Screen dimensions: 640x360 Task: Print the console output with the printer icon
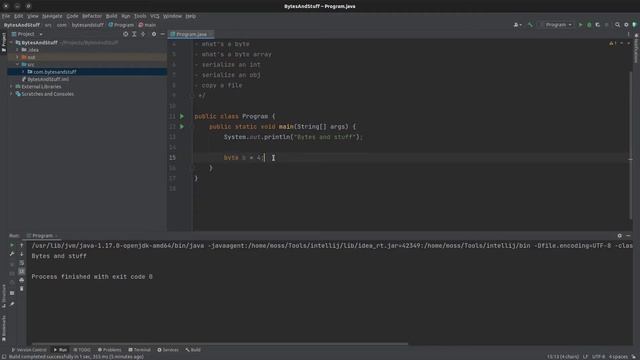click(22, 280)
